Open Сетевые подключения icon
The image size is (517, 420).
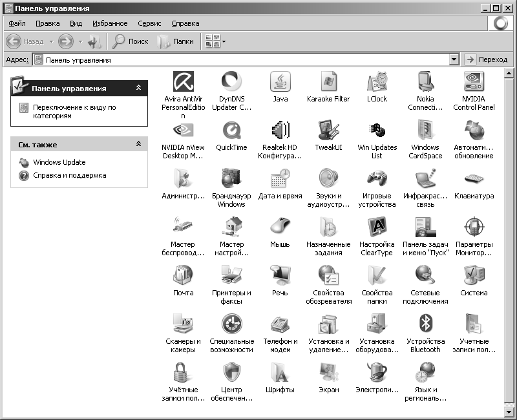[425, 275]
